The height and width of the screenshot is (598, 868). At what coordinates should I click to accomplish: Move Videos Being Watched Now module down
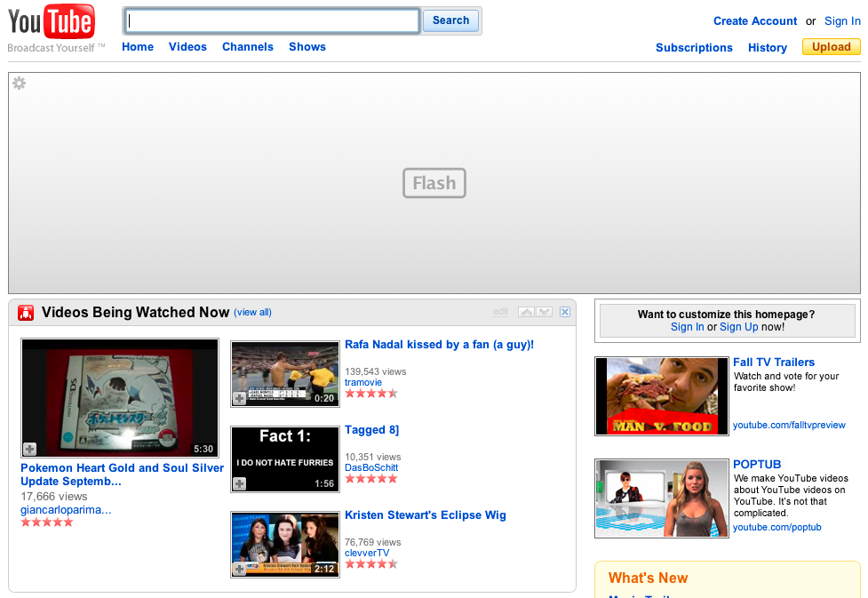click(544, 312)
